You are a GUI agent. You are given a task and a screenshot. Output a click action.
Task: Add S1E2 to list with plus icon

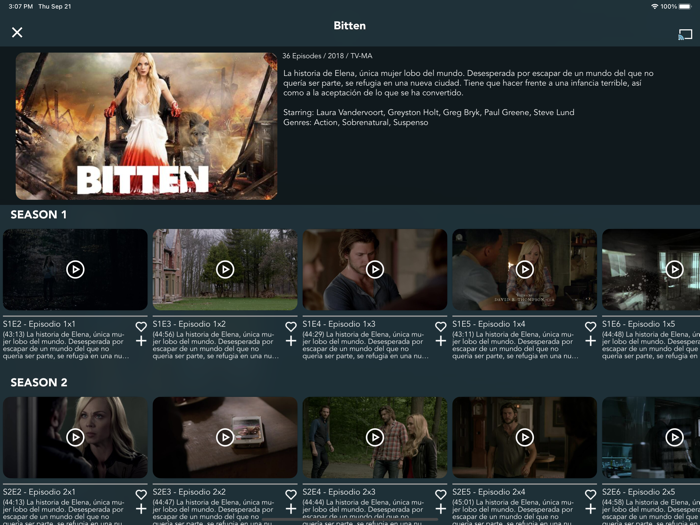141,341
